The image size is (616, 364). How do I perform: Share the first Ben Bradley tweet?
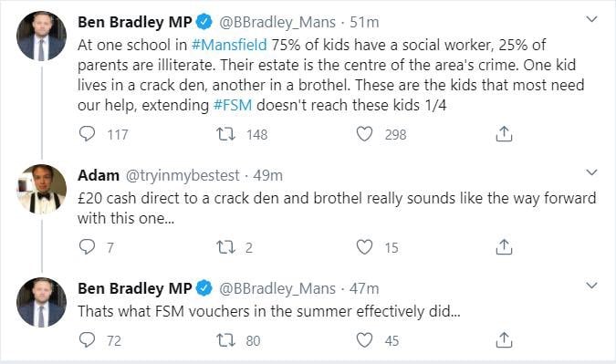pos(504,134)
